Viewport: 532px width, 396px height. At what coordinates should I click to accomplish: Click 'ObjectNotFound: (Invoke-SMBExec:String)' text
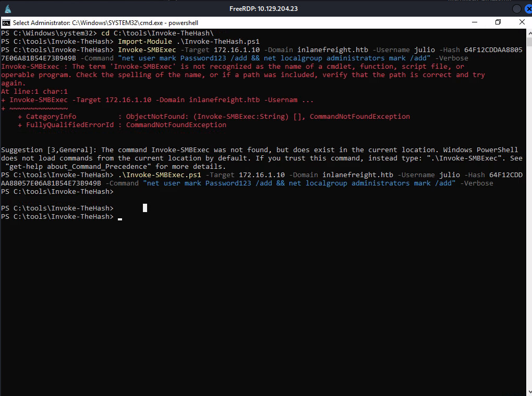[207, 117]
